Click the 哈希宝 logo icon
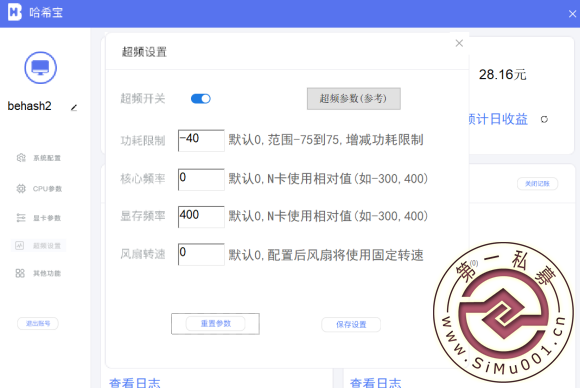 15,12
